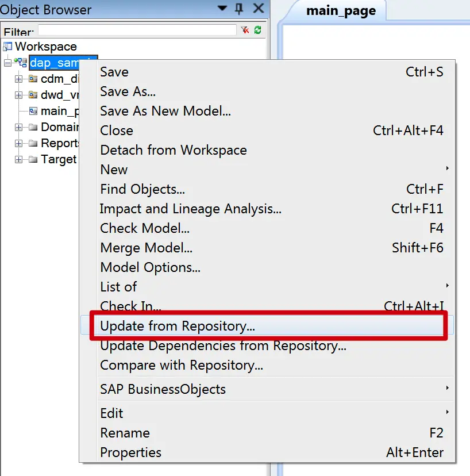
Task: Click the main_p diagram icon
Action: pos(33,111)
